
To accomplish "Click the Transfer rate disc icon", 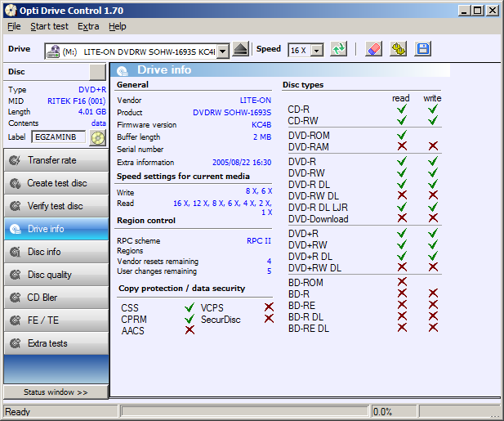I will pos(15,160).
